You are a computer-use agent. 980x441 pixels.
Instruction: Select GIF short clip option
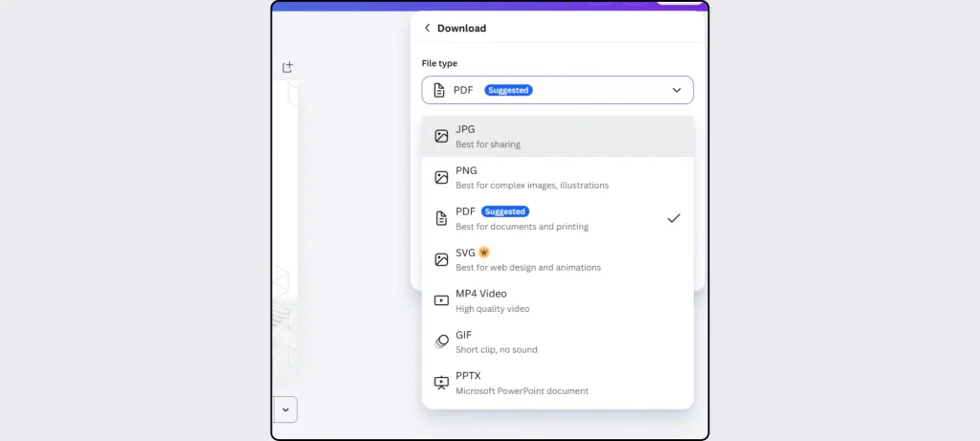(558, 342)
